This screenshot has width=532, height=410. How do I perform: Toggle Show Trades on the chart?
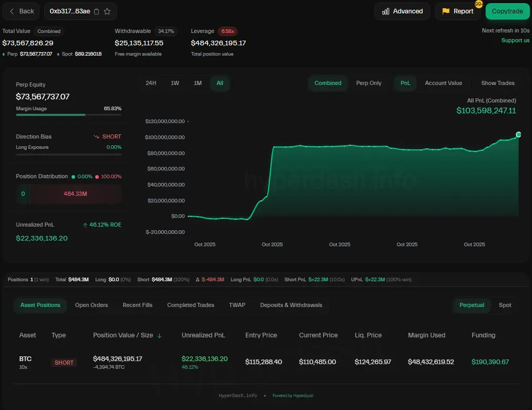click(x=497, y=83)
